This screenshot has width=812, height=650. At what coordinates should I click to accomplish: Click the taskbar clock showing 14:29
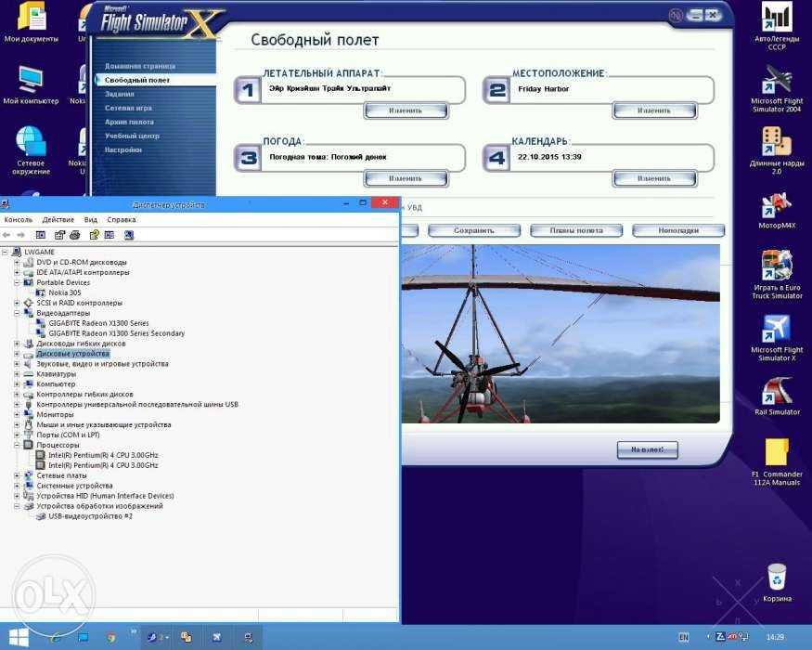click(x=775, y=637)
